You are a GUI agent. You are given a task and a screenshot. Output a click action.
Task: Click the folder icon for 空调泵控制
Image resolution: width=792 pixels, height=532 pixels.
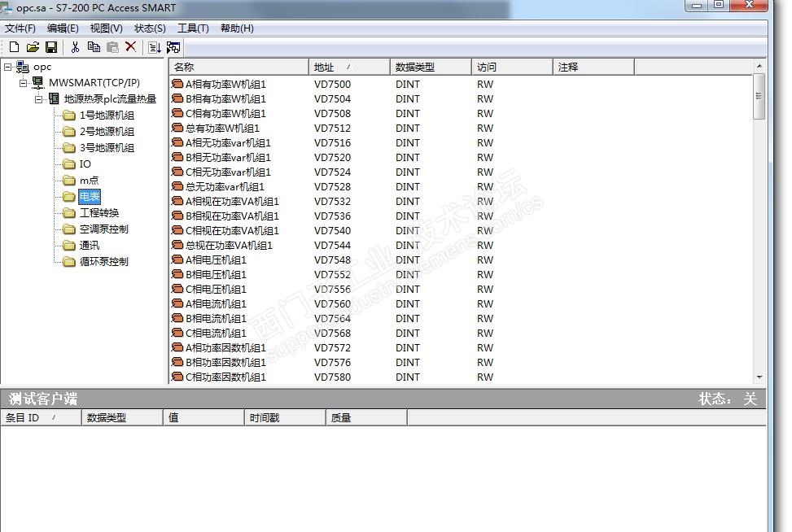click(68, 229)
